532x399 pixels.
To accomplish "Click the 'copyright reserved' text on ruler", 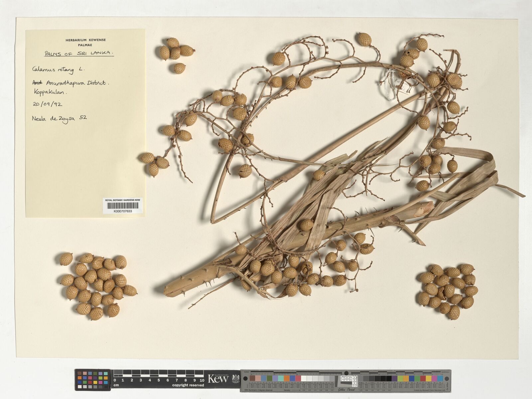I will 188,385.
